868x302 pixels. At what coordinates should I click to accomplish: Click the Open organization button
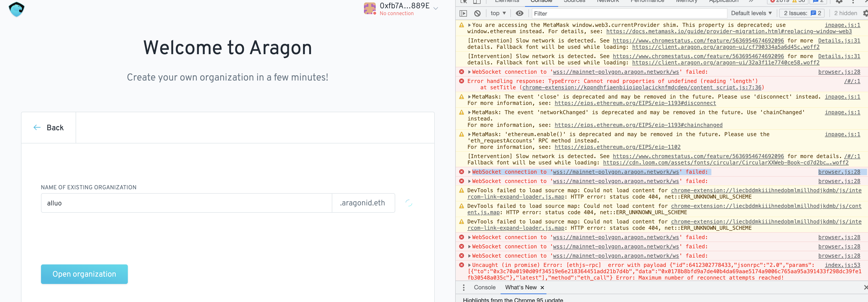tap(84, 274)
